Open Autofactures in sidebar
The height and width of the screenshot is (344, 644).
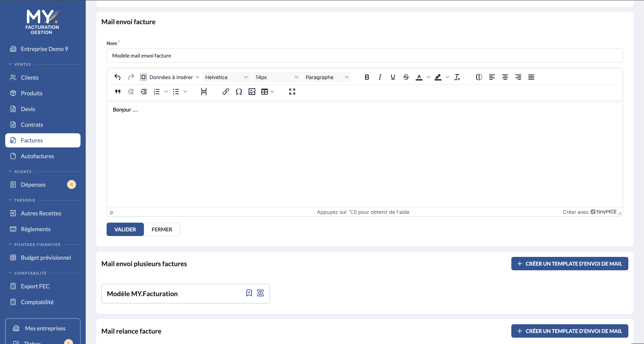pyautogui.click(x=43, y=156)
